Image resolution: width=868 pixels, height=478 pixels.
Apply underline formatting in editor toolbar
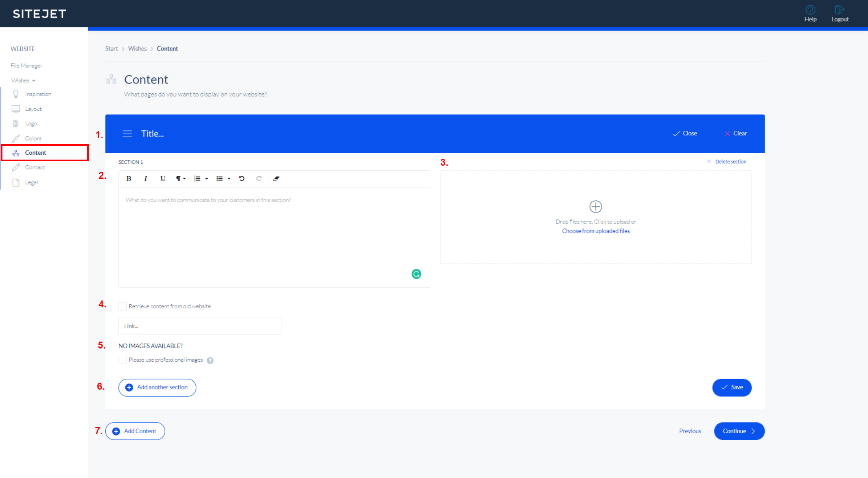click(x=163, y=178)
